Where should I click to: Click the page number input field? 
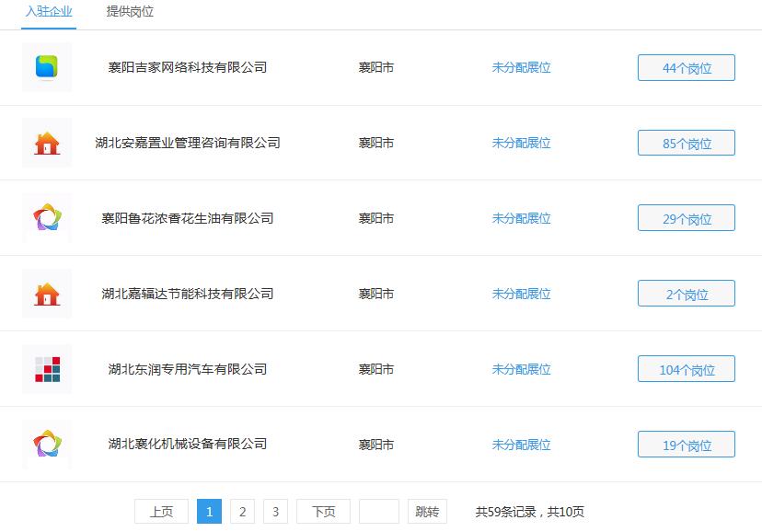point(377,511)
